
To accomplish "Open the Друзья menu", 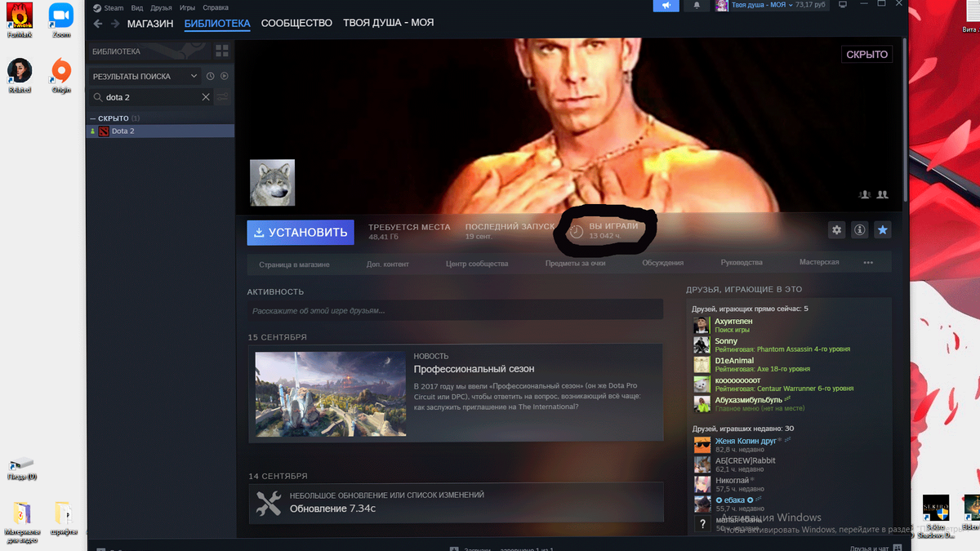I will click(x=161, y=8).
